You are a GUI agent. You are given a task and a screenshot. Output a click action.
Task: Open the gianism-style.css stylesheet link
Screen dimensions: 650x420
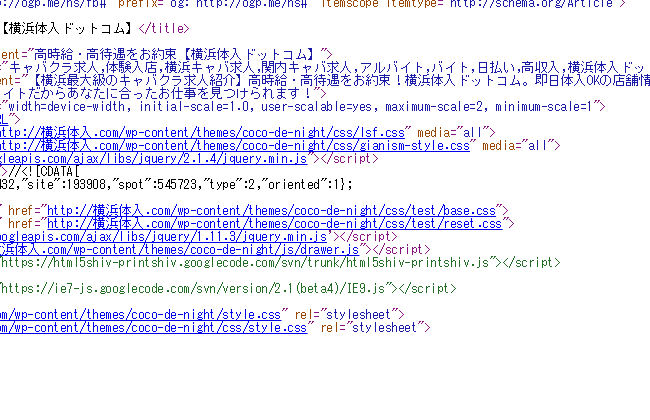point(235,146)
